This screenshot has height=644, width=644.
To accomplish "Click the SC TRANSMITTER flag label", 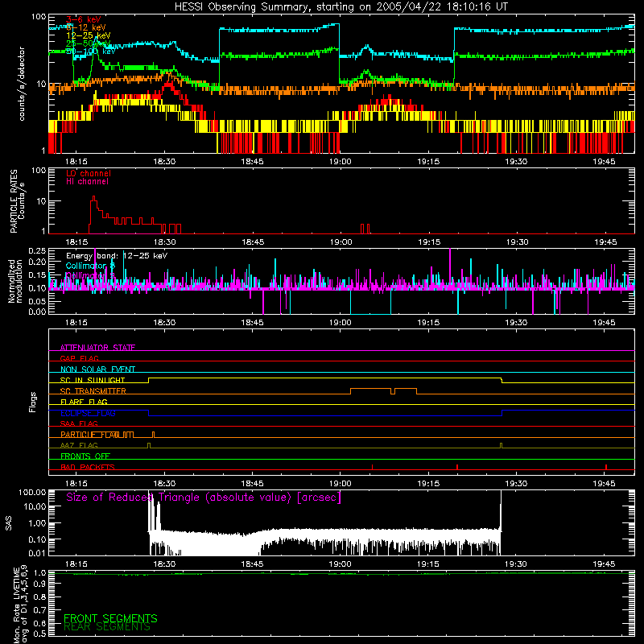I will 93,391.
